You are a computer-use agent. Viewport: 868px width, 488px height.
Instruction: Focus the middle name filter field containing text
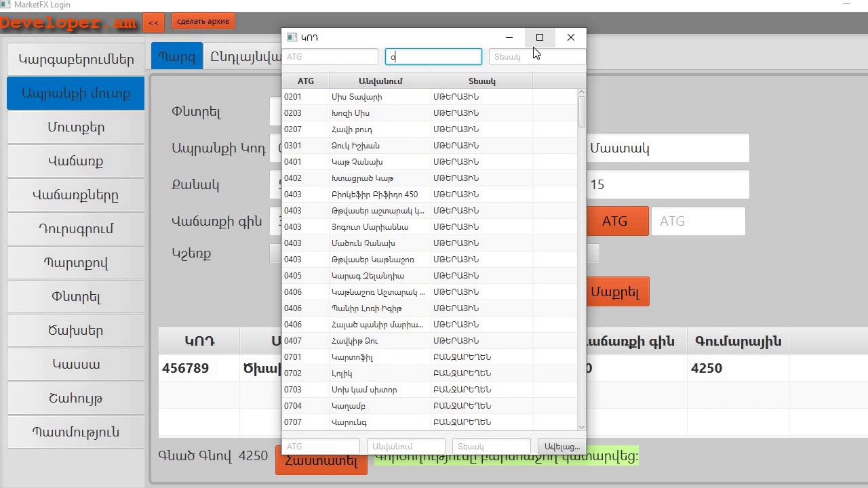(433, 56)
